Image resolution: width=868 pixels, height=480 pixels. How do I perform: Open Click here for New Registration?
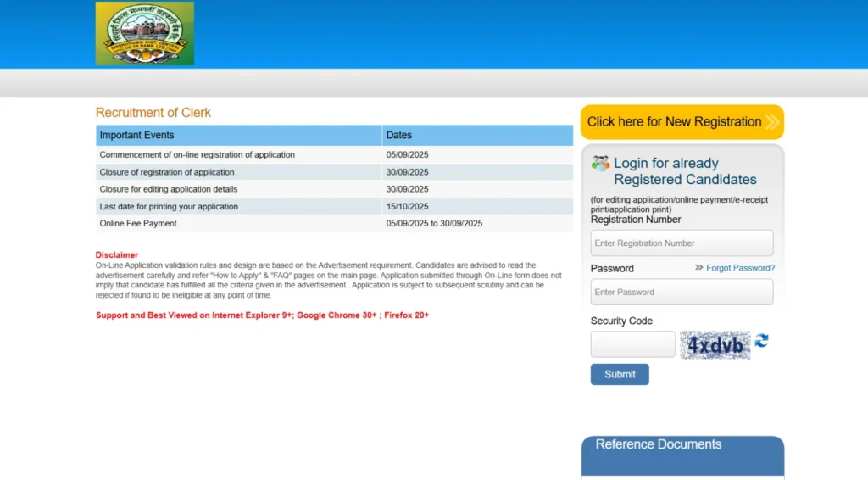point(682,122)
